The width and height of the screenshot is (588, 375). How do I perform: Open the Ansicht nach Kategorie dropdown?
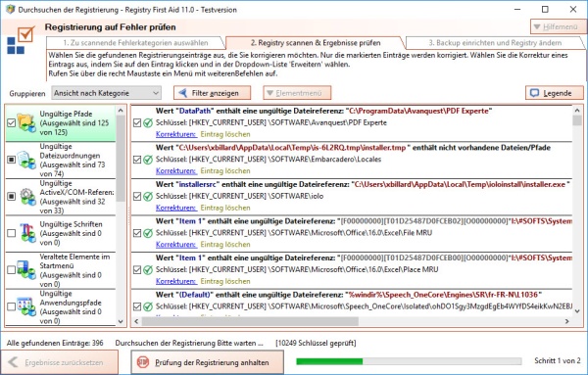pyautogui.click(x=107, y=93)
